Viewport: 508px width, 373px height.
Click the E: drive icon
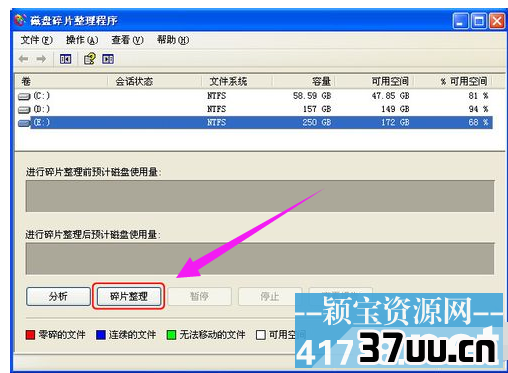tap(24, 123)
